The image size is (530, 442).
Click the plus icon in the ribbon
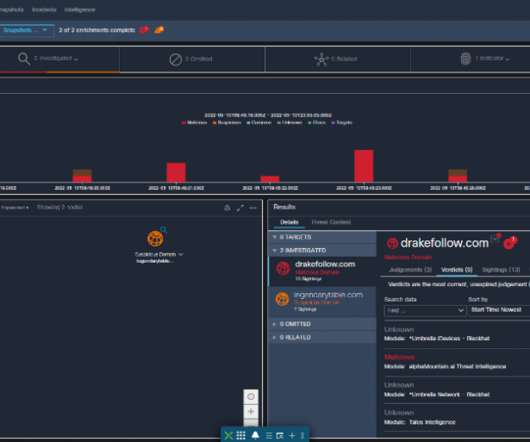coord(292,436)
